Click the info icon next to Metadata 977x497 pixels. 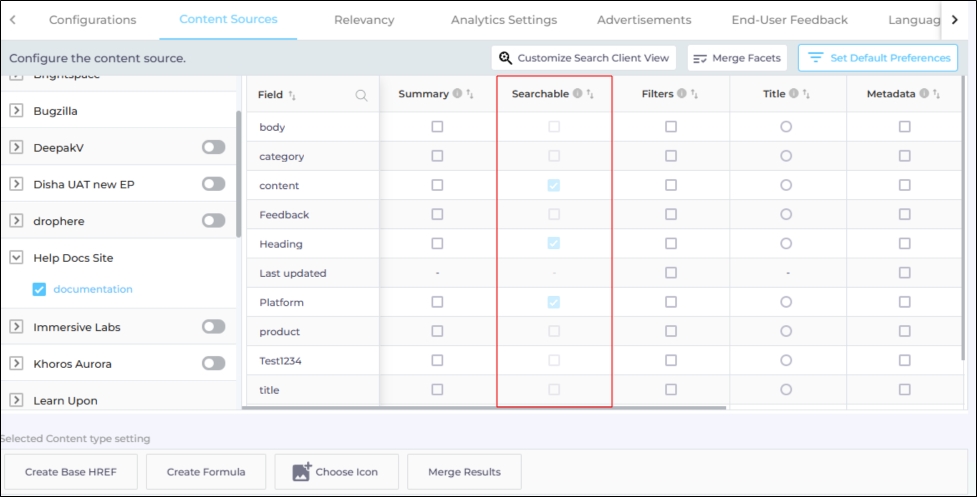[x=924, y=94]
